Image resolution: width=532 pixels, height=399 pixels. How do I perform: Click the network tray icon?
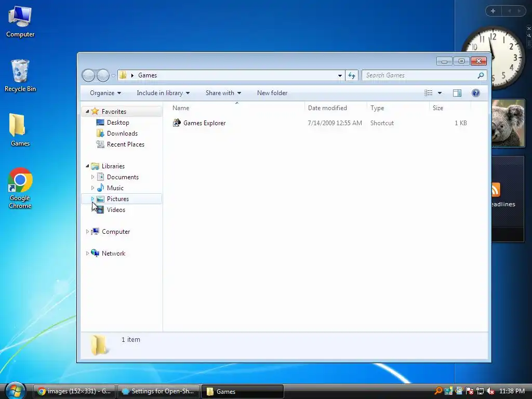pos(480,391)
